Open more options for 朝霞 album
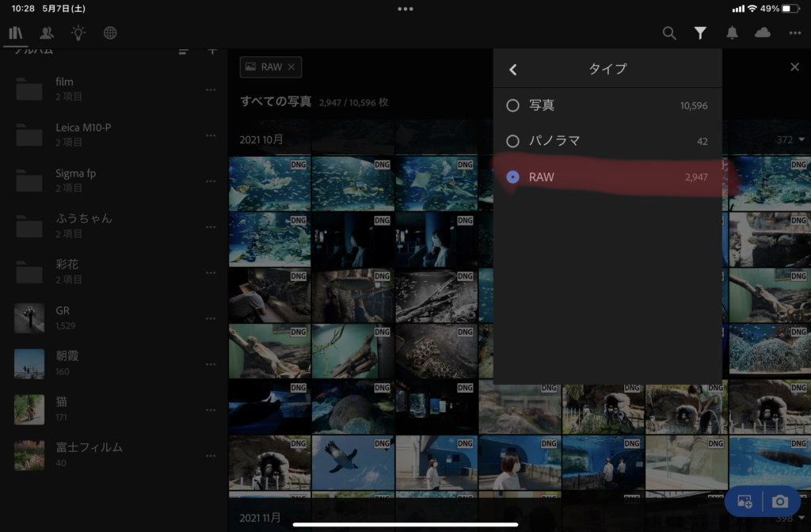Image resolution: width=811 pixels, height=532 pixels. 211,364
